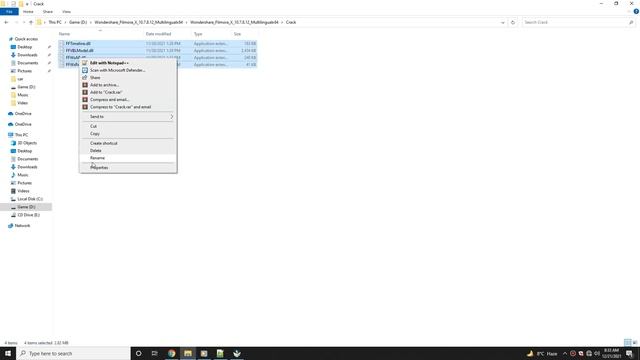Viewport: 640px width, 360px height.
Task: Choose Compress to "Crack.rar" and email
Action: click(120, 107)
